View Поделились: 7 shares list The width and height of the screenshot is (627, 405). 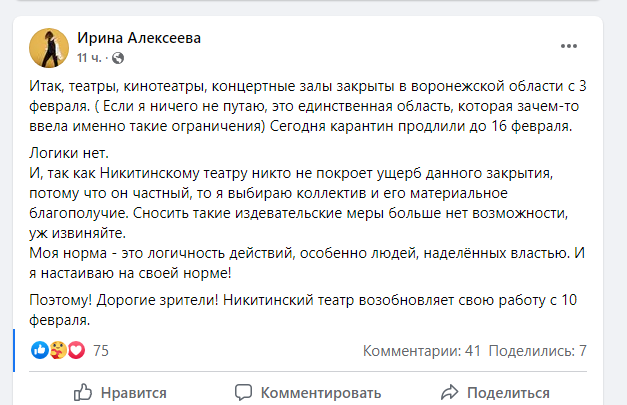pyautogui.click(x=537, y=351)
